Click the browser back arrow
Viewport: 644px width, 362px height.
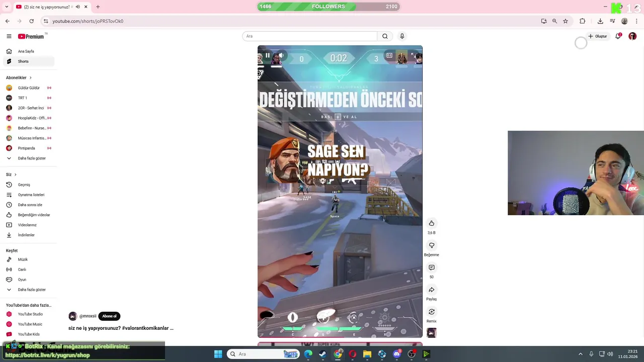7,21
